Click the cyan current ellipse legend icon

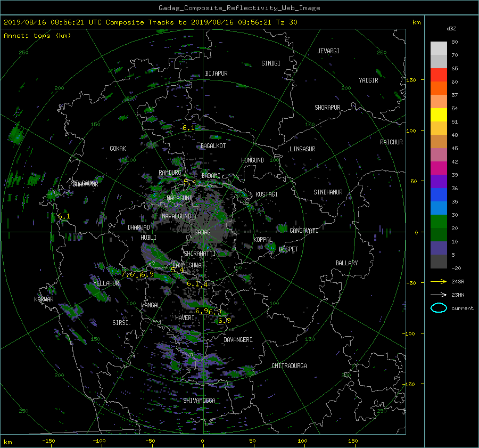pos(439,308)
